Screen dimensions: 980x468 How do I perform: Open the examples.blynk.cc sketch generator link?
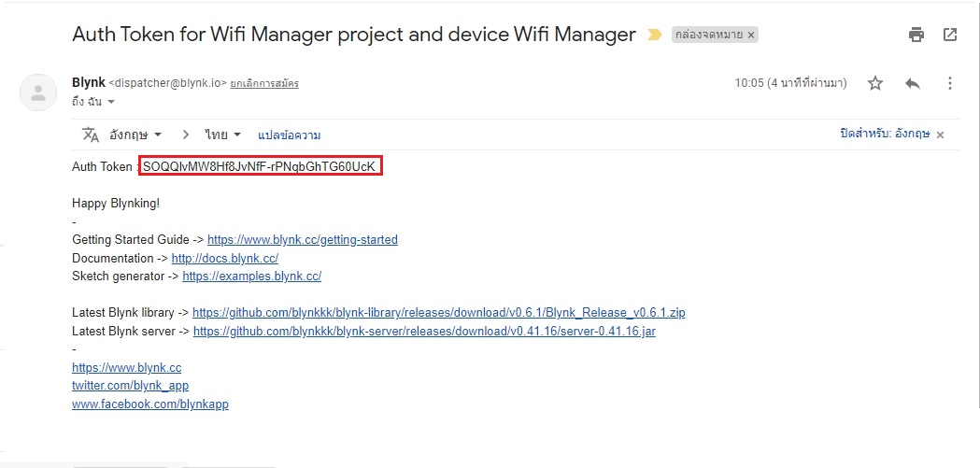point(252,277)
